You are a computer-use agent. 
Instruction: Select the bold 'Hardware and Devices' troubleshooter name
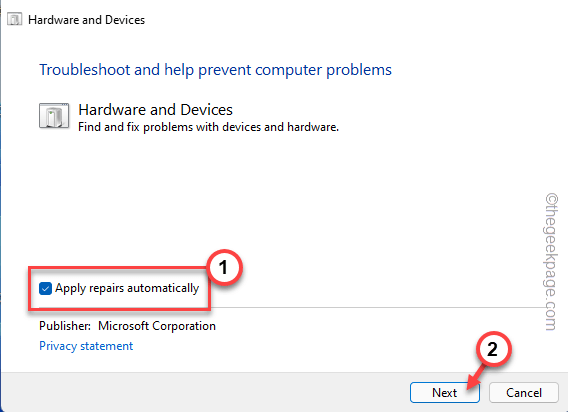pyautogui.click(x=155, y=110)
